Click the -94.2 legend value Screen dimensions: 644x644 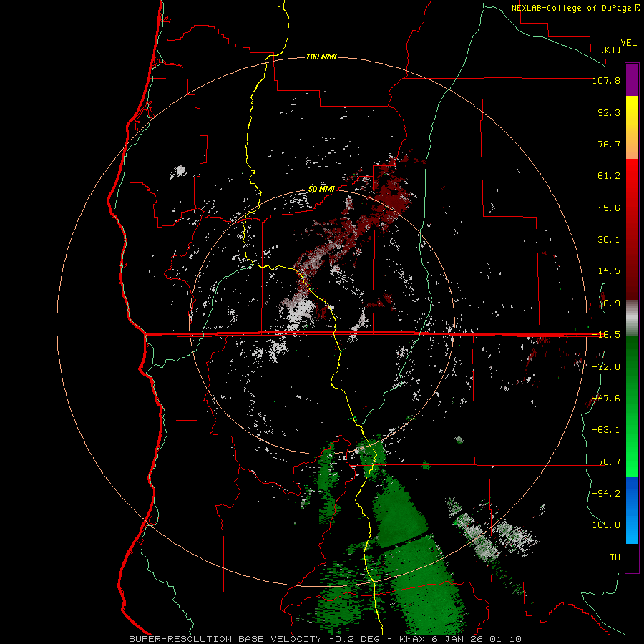pyautogui.click(x=606, y=494)
